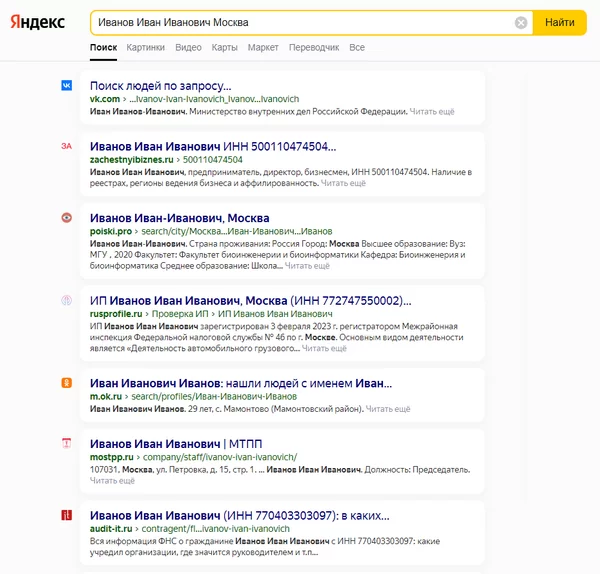Expand VK snippet with 'Читать ещё'
The image size is (600, 574).
(432, 112)
